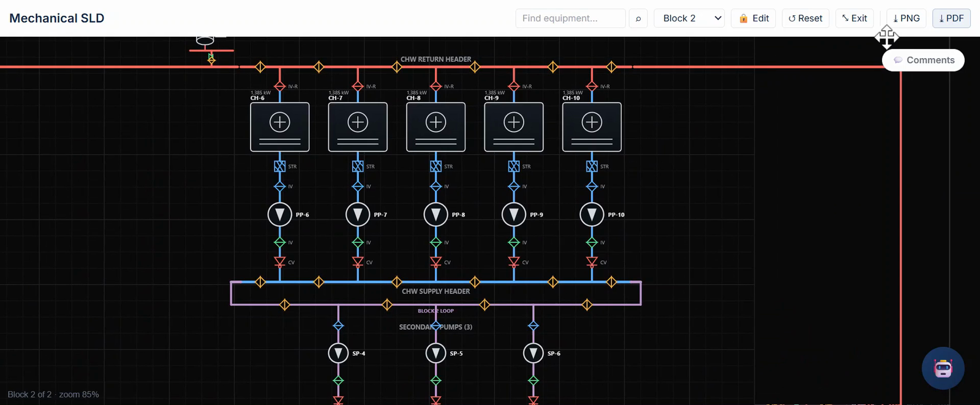This screenshot has height=405, width=980.
Task: Click primary pump PP-7 symbol
Action: click(x=358, y=215)
